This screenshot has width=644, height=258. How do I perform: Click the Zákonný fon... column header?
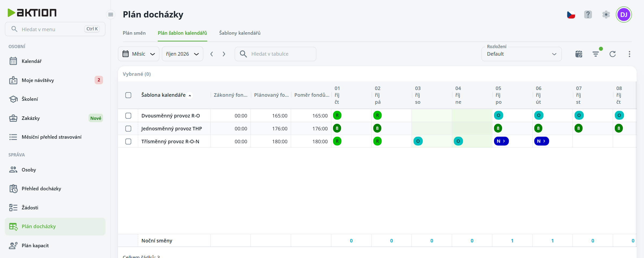pos(230,95)
